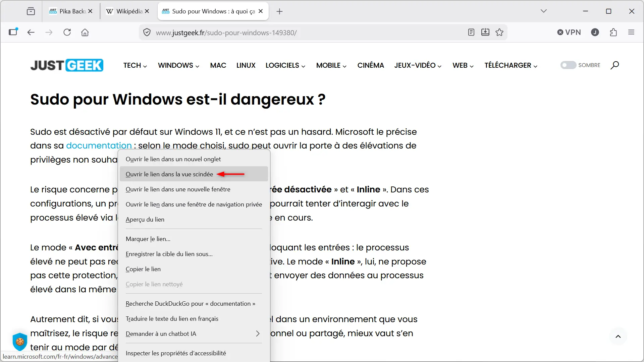Screen dimensions: 644x362
Task: Open the home page
Action: pyautogui.click(x=85, y=32)
